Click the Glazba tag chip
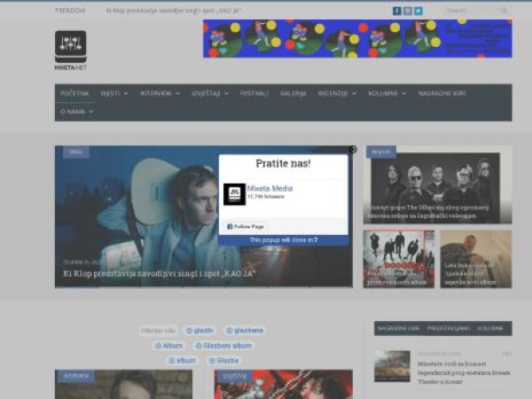Viewport: 532px width, 399px height. click(x=223, y=361)
